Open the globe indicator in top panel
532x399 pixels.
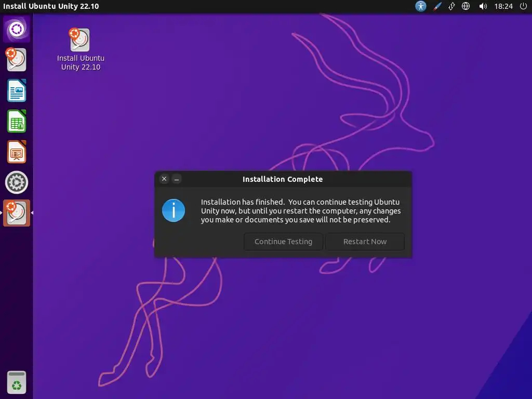pos(466,6)
